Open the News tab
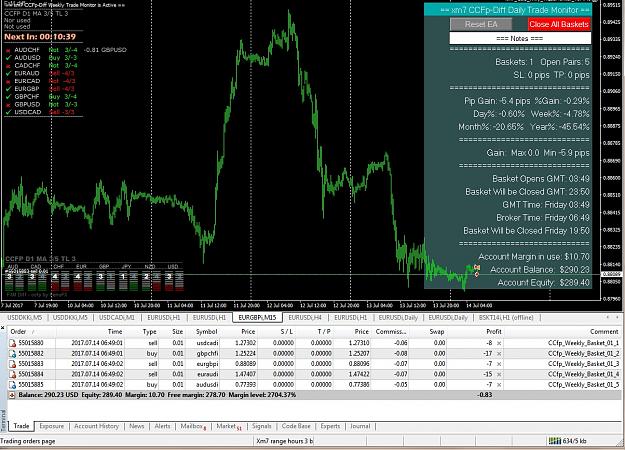 (137, 426)
